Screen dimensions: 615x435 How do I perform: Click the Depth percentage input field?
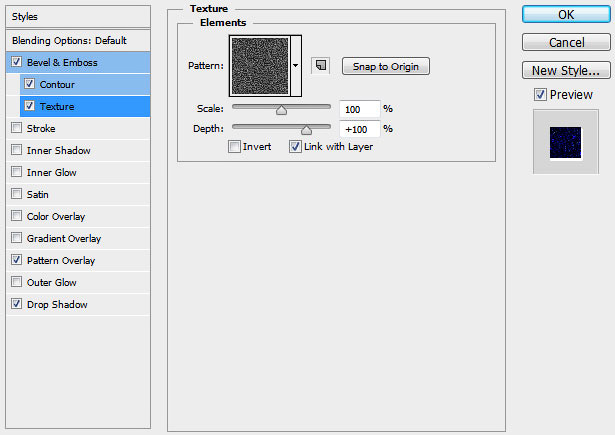click(x=360, y=129)
